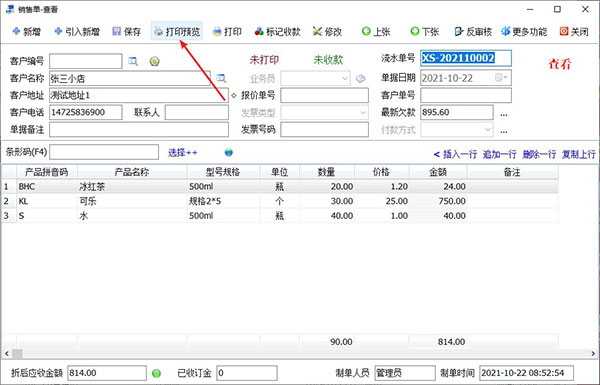Click the 产品拼音码 column header
The height and width of the screenshot is (385, 600).
(x=47, y=172)
